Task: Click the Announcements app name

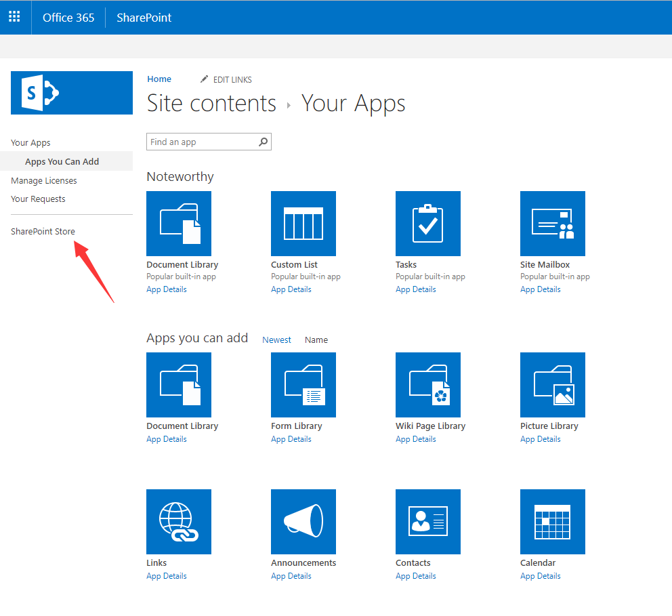Action: [x=303, y=562]
